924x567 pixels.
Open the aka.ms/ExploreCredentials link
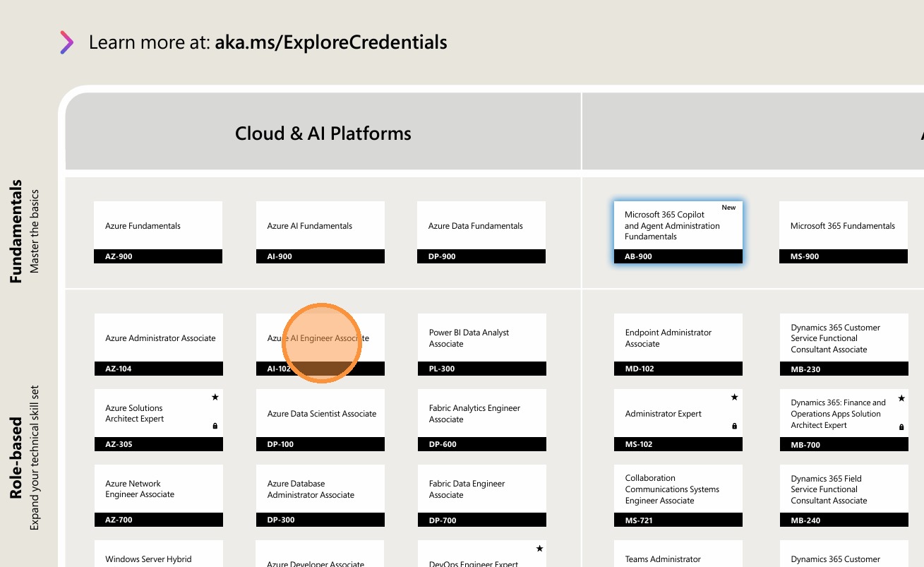coord(331,42)
